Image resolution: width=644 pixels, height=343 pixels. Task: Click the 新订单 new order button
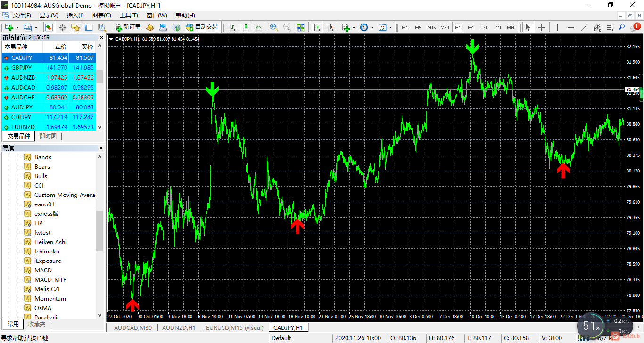[x=127, y=27]
